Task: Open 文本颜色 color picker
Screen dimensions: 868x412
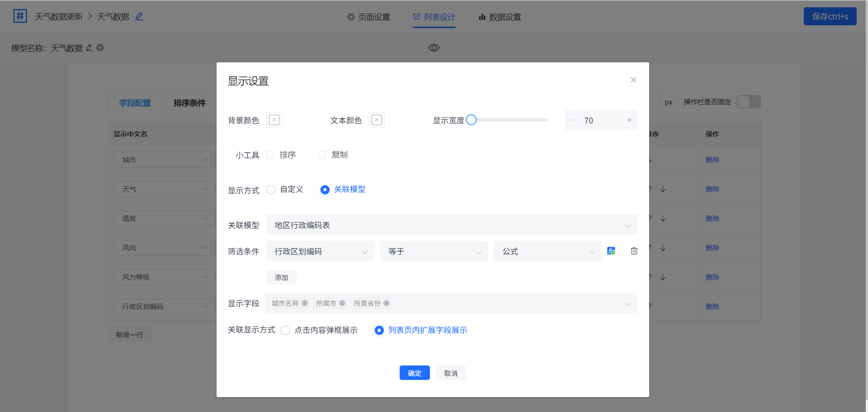Action: [377, 120]
